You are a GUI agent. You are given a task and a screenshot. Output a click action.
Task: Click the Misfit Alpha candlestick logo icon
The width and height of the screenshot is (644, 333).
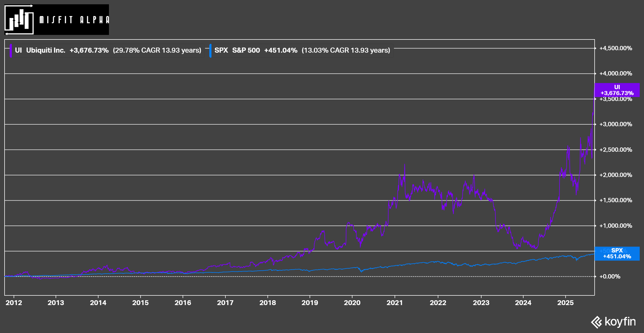point(19,20)
